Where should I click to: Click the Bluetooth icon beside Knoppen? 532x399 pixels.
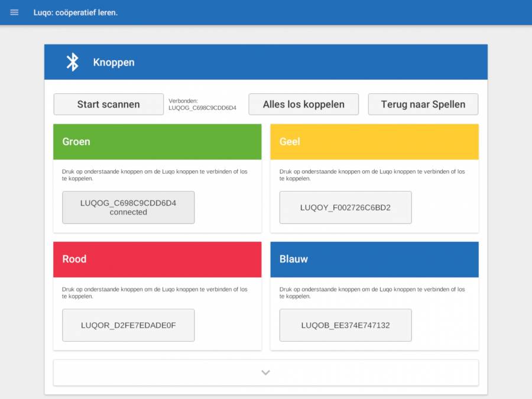click(72, 62)
